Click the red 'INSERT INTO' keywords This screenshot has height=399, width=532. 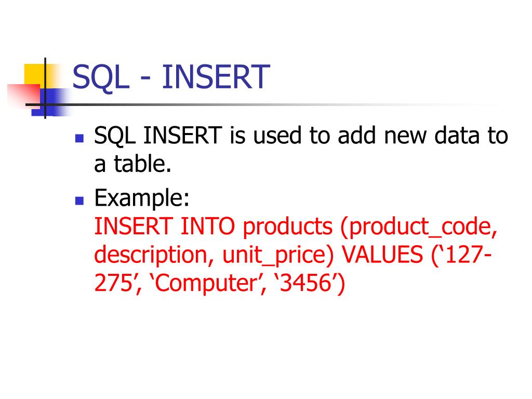pyautogui.click(x=165, y=227)
